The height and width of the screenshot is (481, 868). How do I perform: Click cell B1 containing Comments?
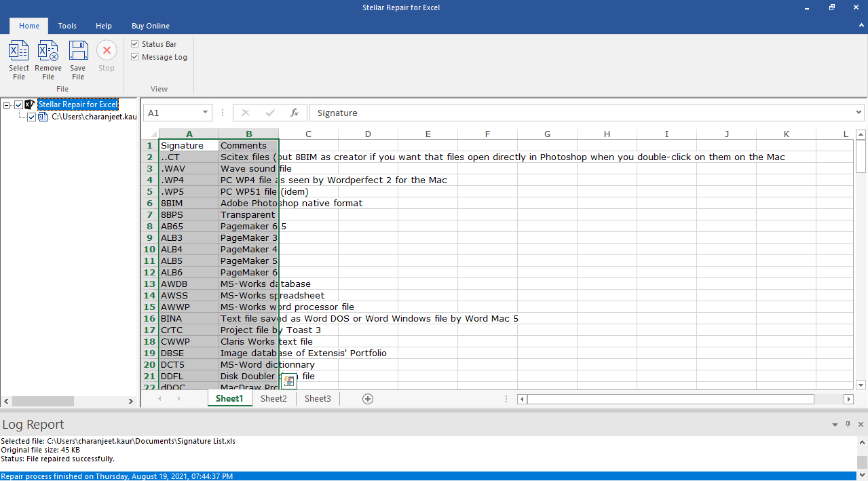pyautogui.click(x=248, y=145)
